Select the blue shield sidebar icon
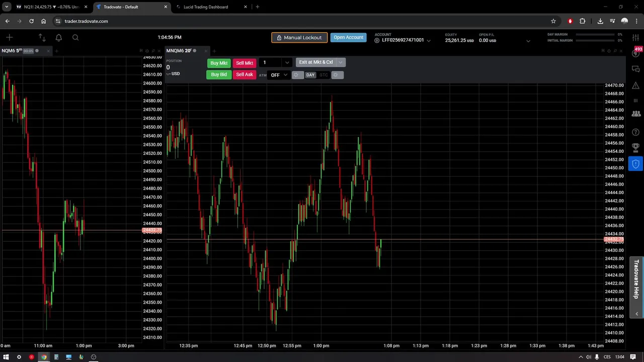This screenshot has height=362, width=644. coord(636,164)
